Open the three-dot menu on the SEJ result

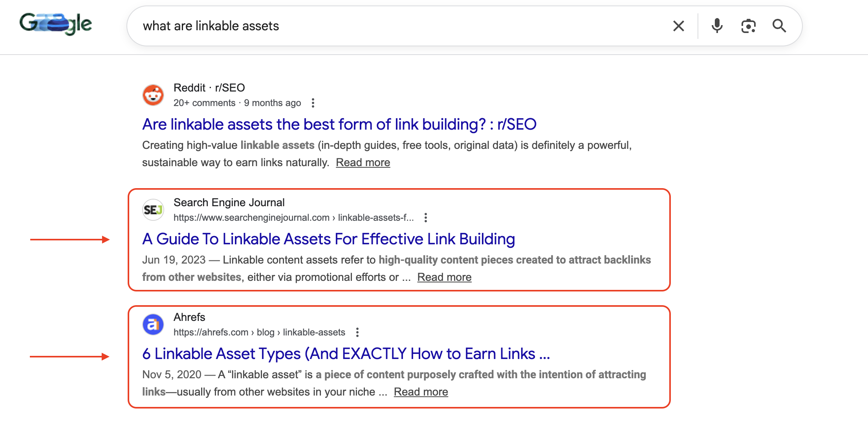426,217
